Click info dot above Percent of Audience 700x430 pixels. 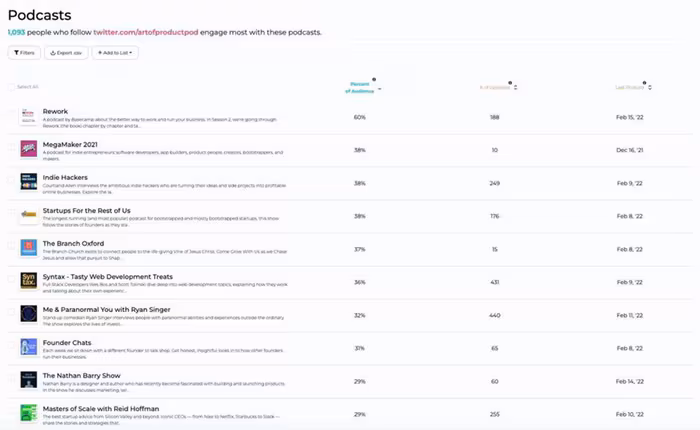tap(374, 79)
